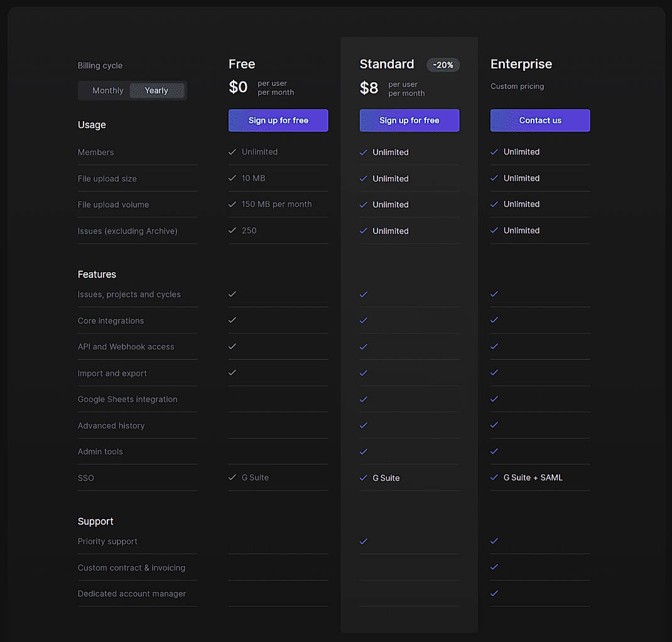Image resolution: width=672 pixels, height=642 pixels.
Task: Click the Unlimited Members checkmark under Free
Action: [x=232, y=151]
